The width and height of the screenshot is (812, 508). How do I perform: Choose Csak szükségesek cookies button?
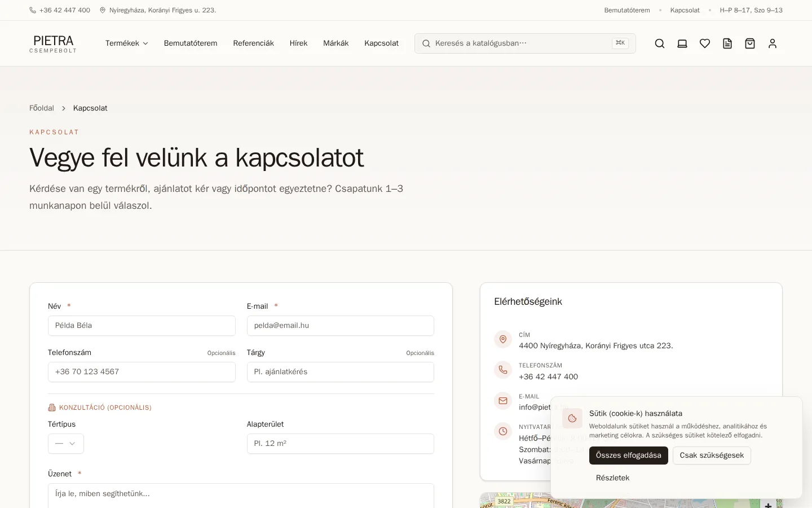click(712, 456)
